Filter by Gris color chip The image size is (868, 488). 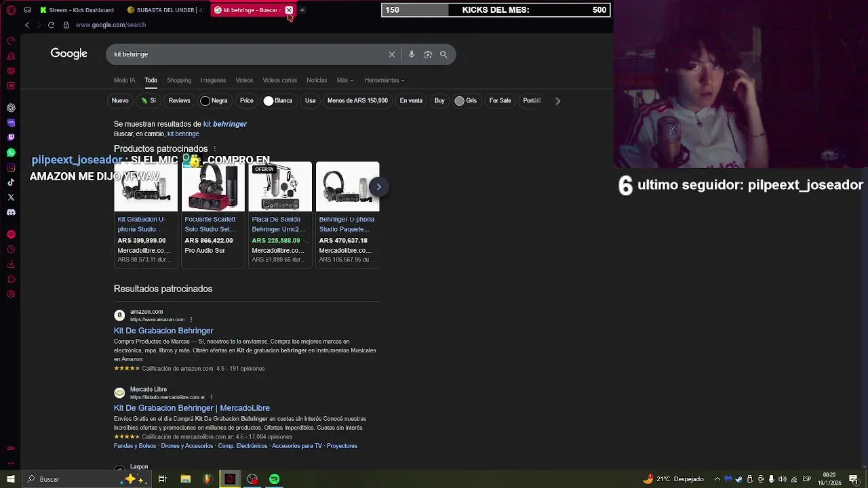point(466,100)
